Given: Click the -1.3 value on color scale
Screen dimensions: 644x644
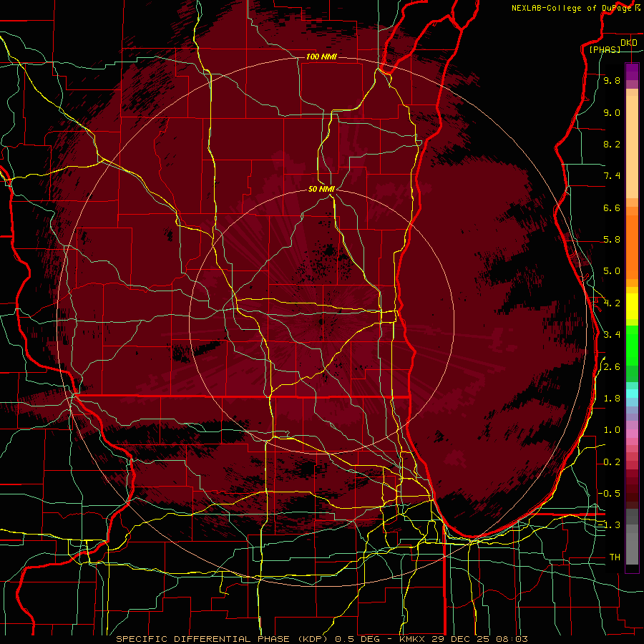Looking at the screenshot, I should (610, 525).
